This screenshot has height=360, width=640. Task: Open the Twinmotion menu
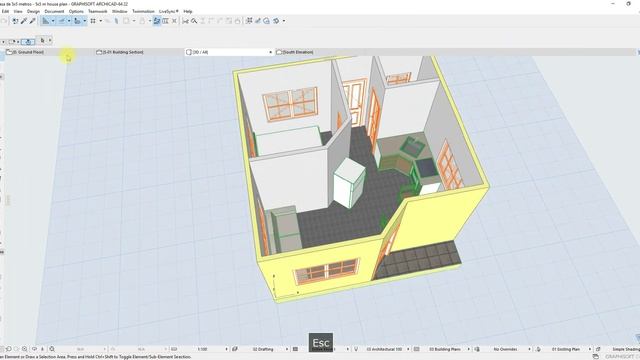pos(143,11)
